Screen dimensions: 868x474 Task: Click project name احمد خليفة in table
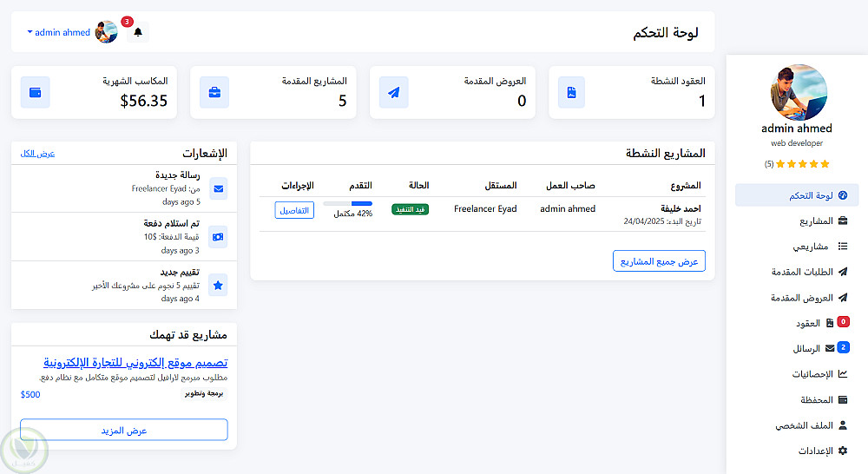click(x=681, y=208)
